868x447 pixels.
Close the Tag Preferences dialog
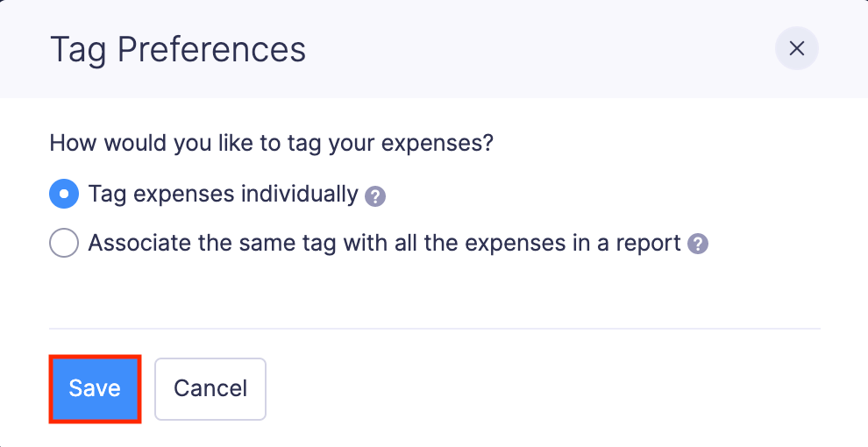(x=796, y=49)
